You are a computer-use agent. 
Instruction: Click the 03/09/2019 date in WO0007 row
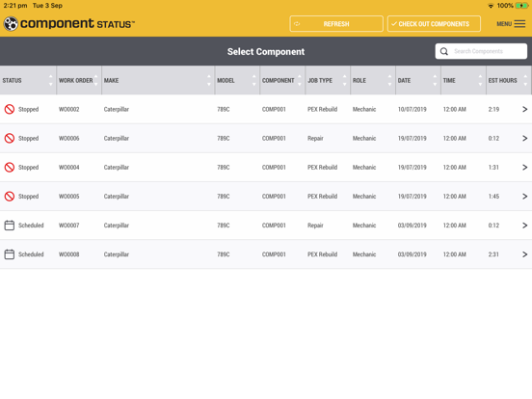click(x=412, y=226)
